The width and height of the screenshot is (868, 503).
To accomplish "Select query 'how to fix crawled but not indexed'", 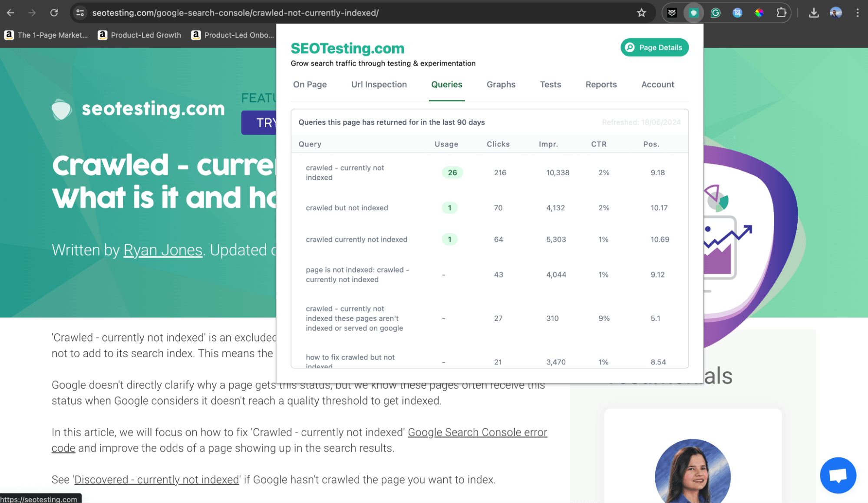I will tap(350, 361).
